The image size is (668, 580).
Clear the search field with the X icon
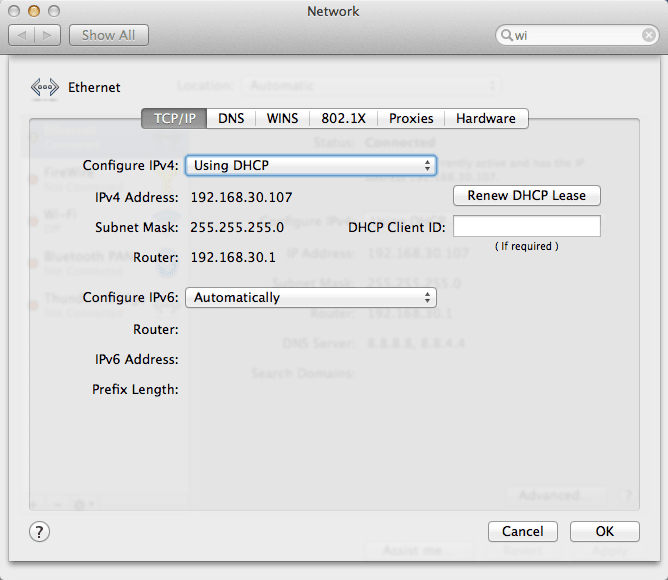tap(648, 35)
